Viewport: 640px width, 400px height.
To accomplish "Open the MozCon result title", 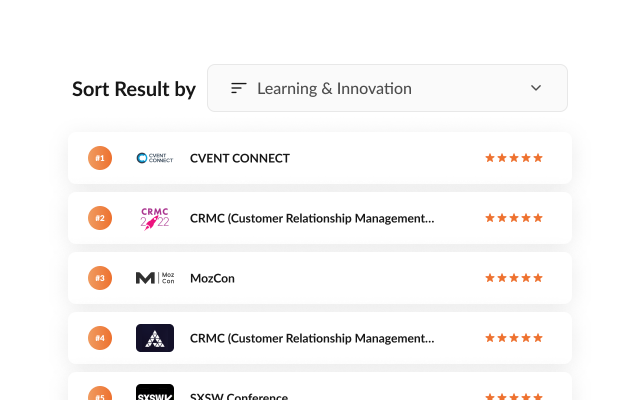I will [x=212, y=278].
